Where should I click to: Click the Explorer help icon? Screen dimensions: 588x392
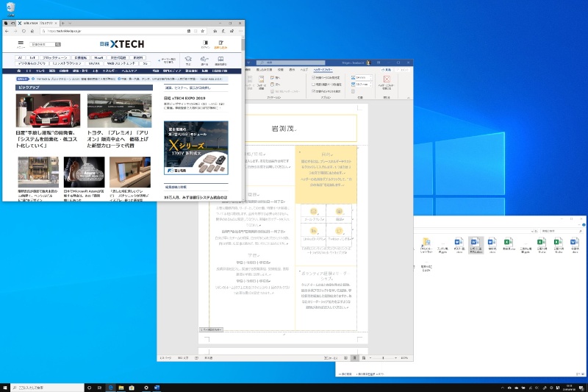point(584,225)
